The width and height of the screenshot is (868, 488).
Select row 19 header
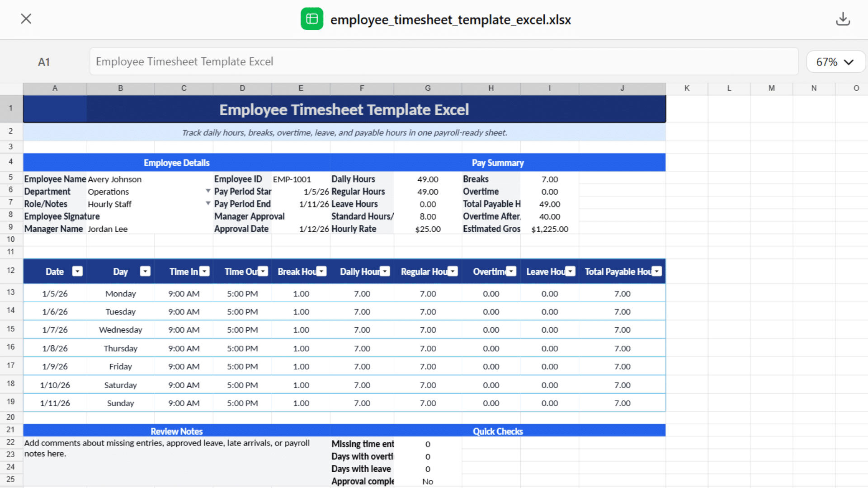coord(11,402)
